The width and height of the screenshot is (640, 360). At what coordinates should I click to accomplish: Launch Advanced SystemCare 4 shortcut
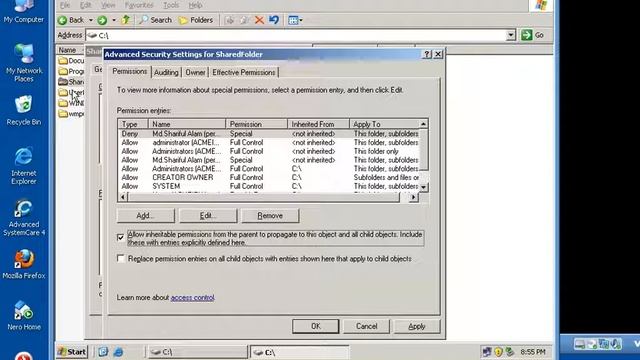tap(24, 218)
